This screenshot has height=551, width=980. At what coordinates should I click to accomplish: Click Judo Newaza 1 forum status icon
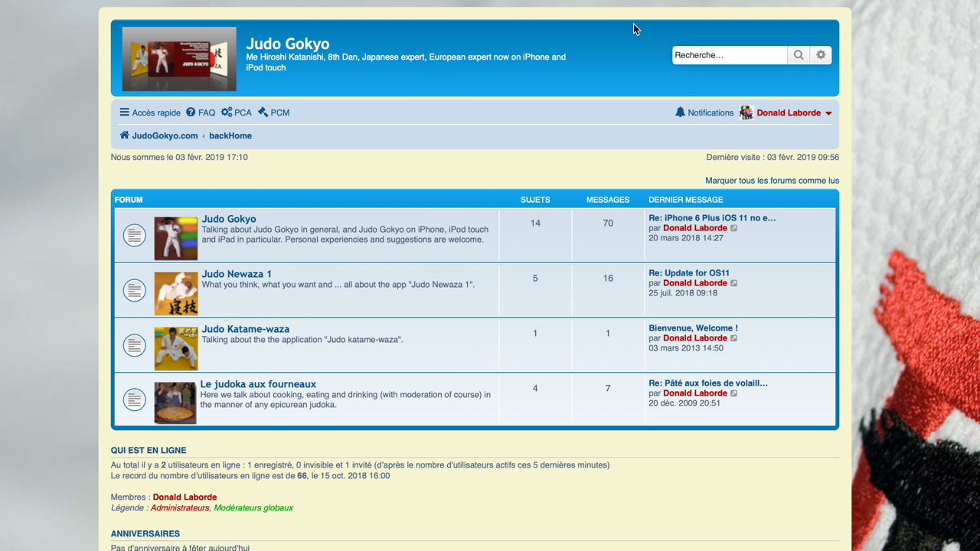pyautogui.click(x=134, y=290)
